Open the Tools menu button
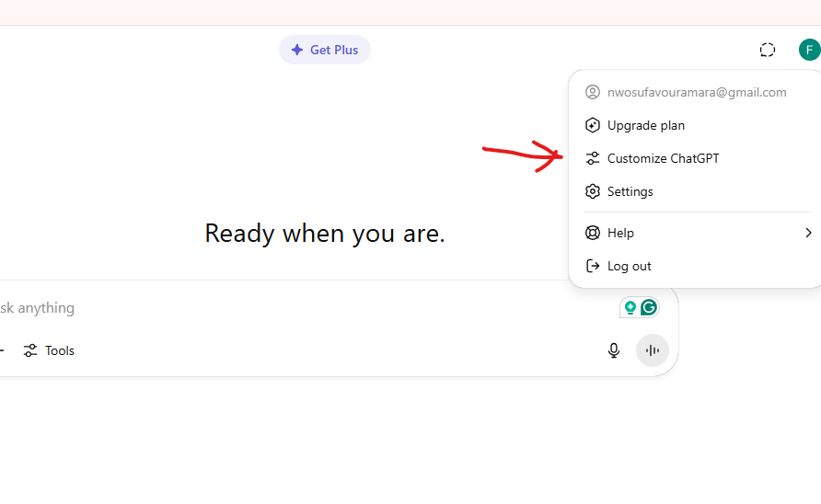 [x=49, y=350]
